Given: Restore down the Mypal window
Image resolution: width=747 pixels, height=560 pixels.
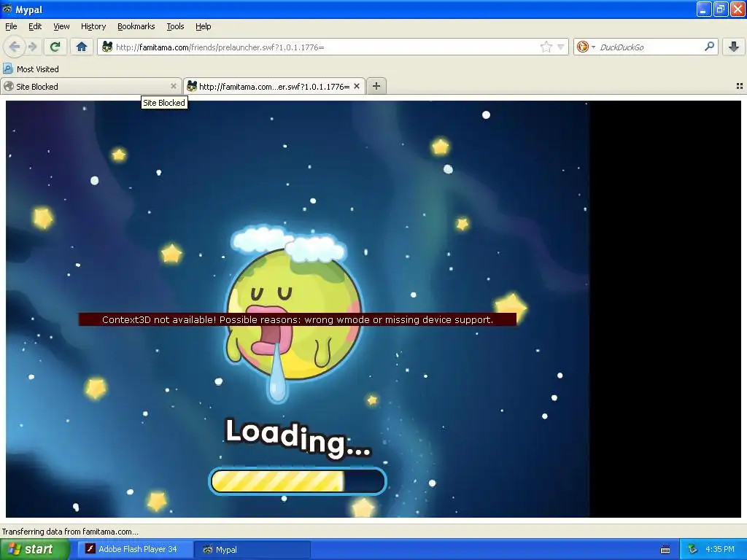Looking at the screenshot, I should tap(720, 9).
